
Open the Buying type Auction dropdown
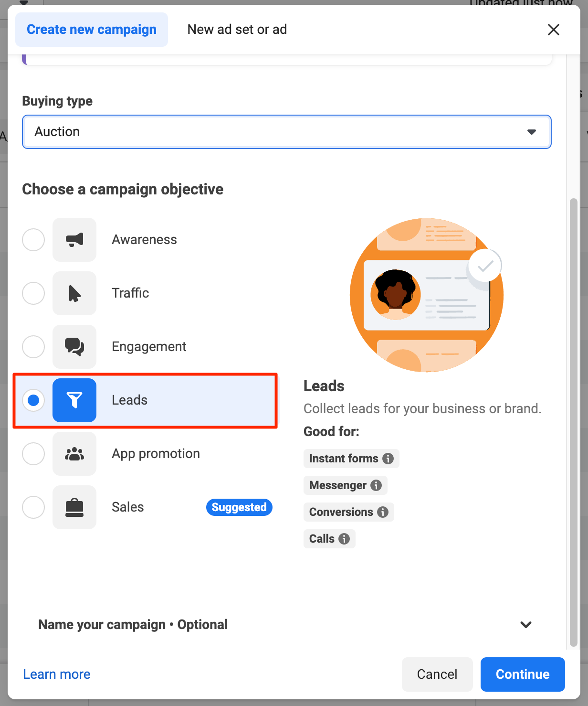point(286,132)
